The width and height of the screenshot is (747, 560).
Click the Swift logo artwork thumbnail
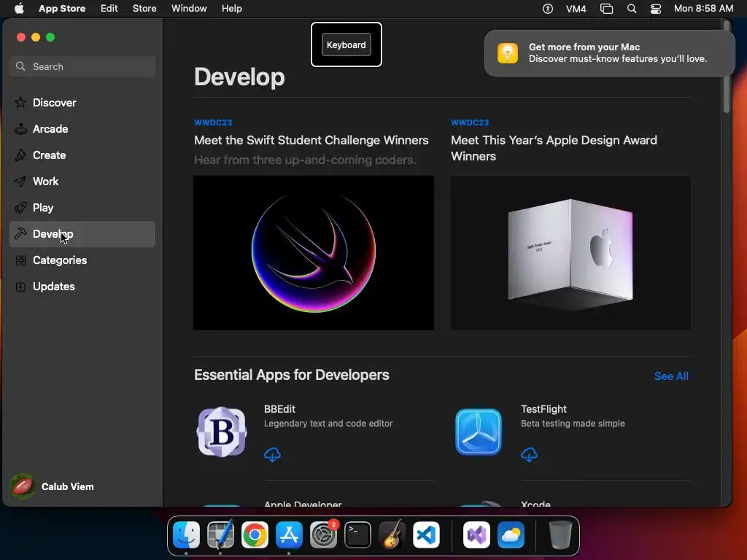(x=314, y=253)
